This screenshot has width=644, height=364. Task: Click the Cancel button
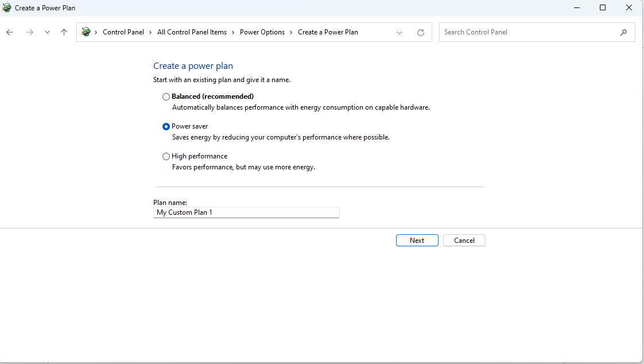click(x=464, y=241)
